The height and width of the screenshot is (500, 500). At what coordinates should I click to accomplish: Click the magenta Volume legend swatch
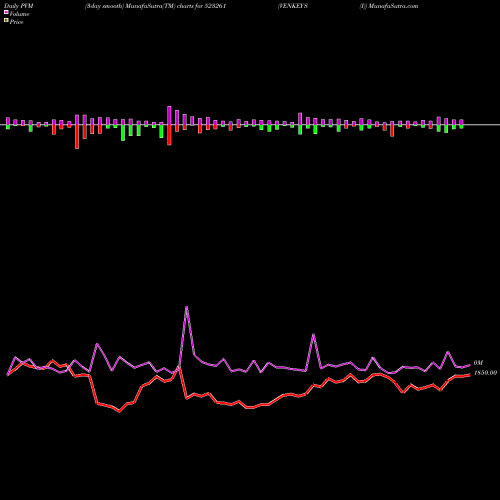[x=6, y=12]
